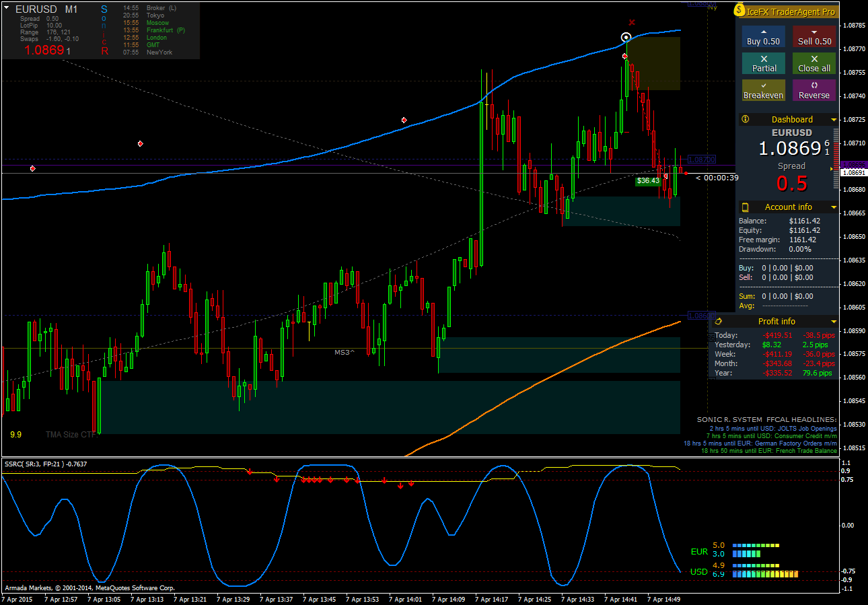Click the EUR currency strength bars
This screenshot has height=605, width=868.
pos(755,549)
